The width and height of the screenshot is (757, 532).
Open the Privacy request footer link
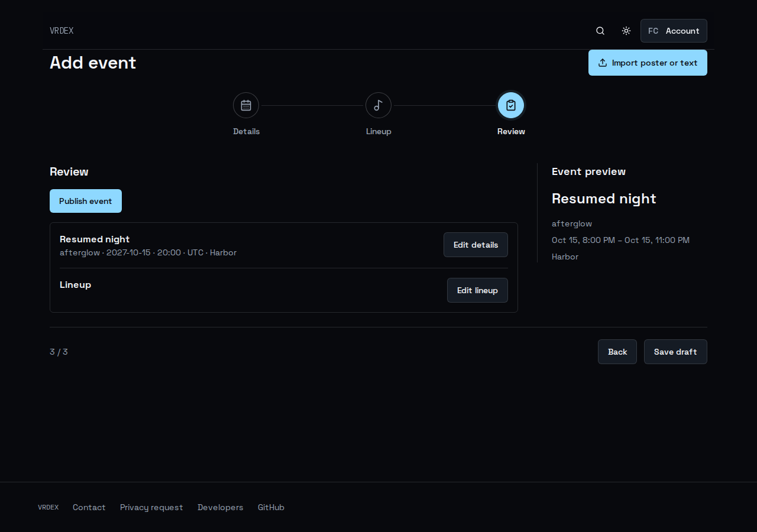click(151, 507)
